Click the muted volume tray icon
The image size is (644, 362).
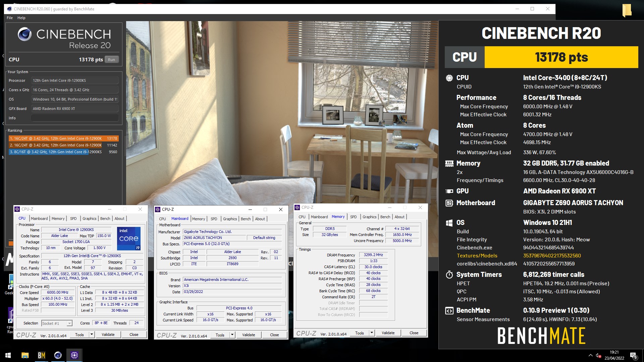pyautogui.click(x=598, y=355)
